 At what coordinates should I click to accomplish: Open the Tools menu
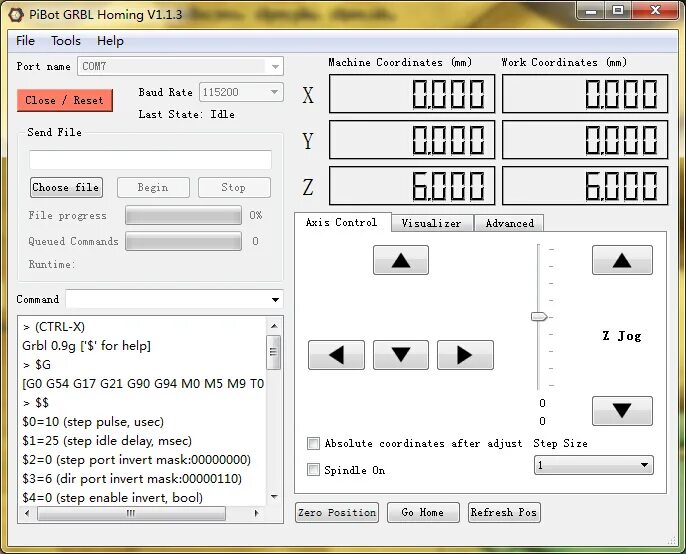point(66,41)
